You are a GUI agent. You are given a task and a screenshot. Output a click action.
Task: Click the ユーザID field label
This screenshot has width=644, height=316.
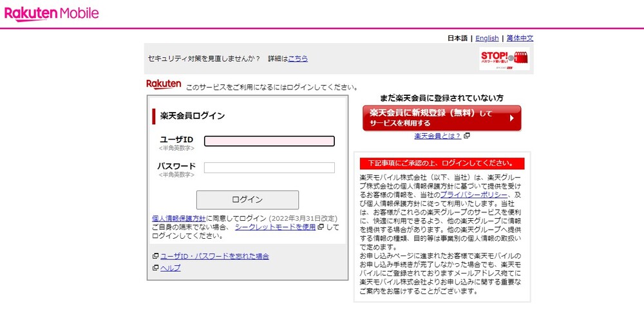176,140
